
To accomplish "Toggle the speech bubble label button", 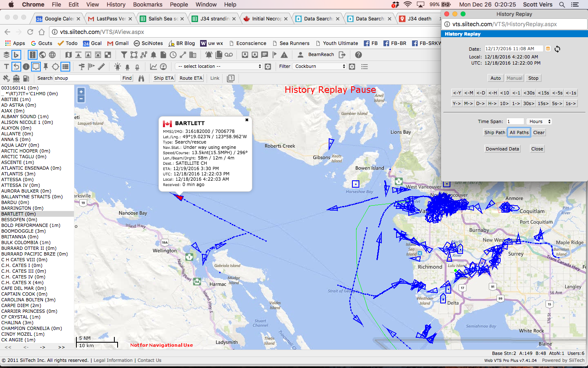I will [36, 66].
